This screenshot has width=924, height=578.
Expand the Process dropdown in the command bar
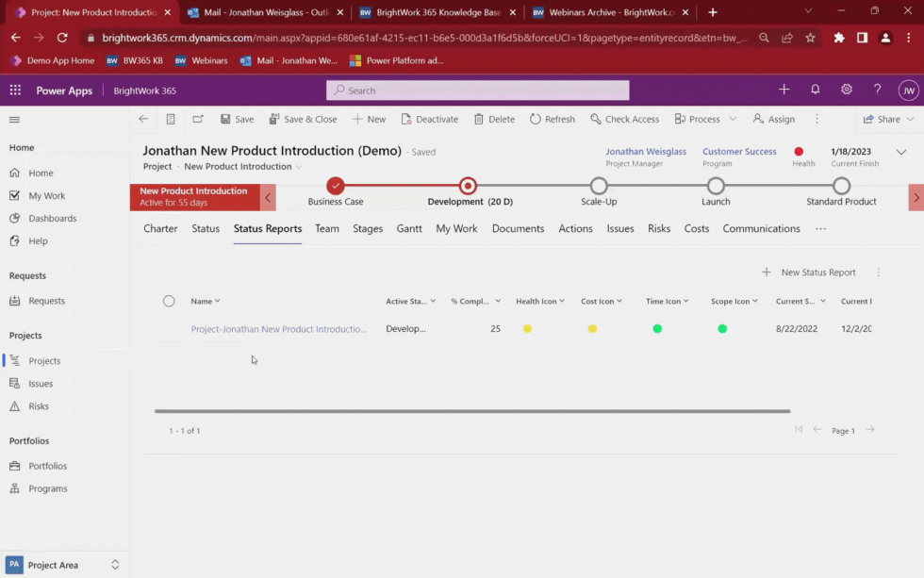(732, 119)
